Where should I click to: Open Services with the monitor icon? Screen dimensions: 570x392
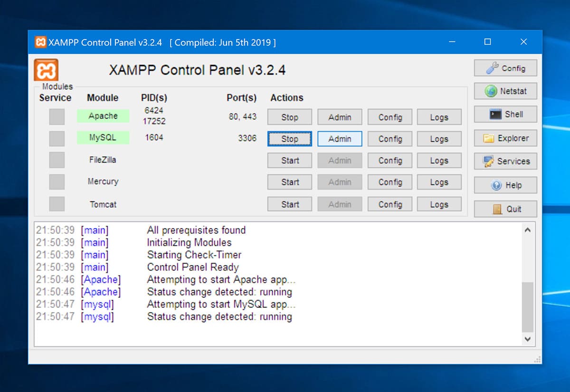coord(505,161)
